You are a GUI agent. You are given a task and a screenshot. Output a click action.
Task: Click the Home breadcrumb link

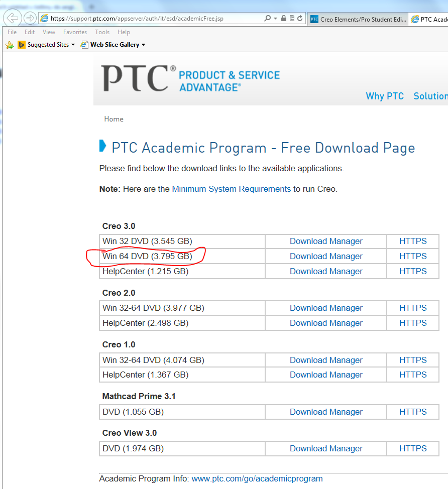[114, 119]
